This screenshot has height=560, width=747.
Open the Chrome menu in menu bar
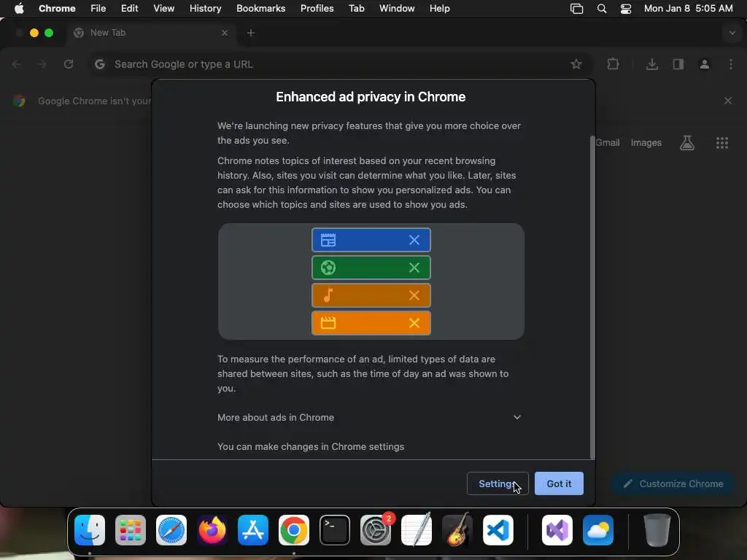57,9
